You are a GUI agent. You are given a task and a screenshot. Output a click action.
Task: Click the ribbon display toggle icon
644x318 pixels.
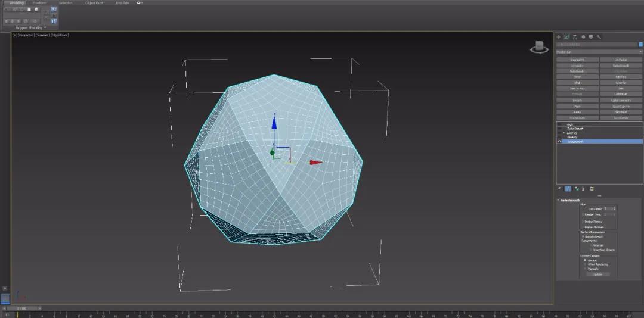[x=139, y=3]
